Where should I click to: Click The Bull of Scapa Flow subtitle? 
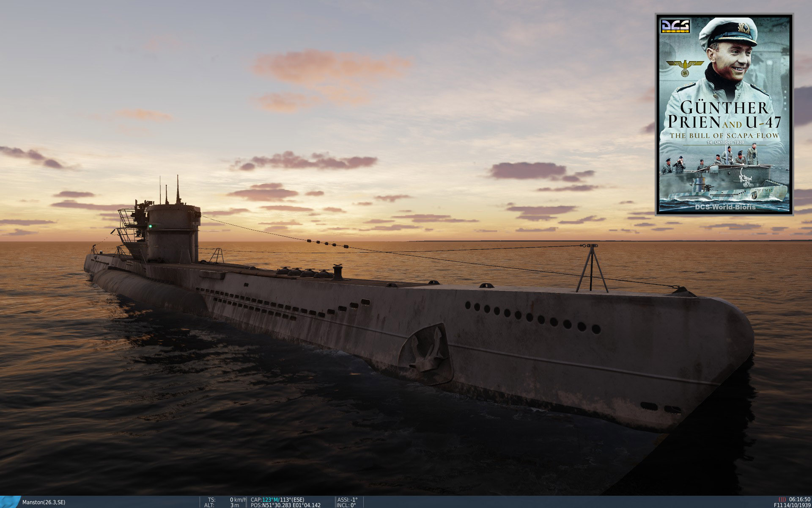pos(724,135)
